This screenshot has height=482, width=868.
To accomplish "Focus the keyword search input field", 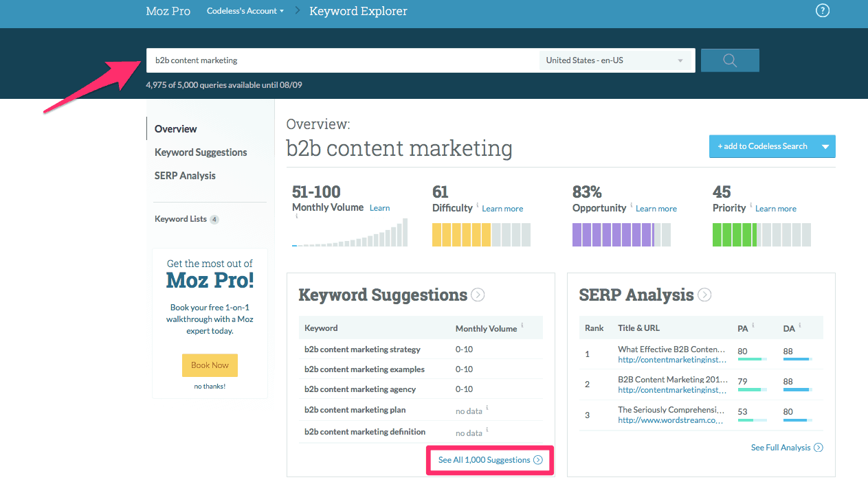I will pos(343,60).
